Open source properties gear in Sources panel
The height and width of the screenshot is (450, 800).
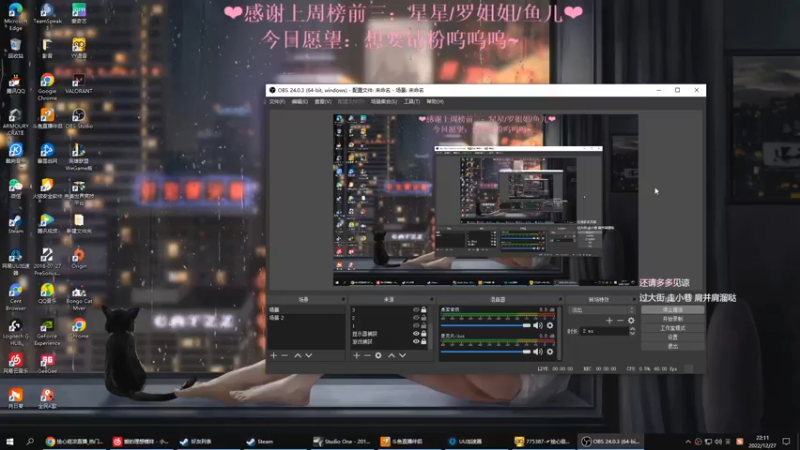tap(378, 355)
